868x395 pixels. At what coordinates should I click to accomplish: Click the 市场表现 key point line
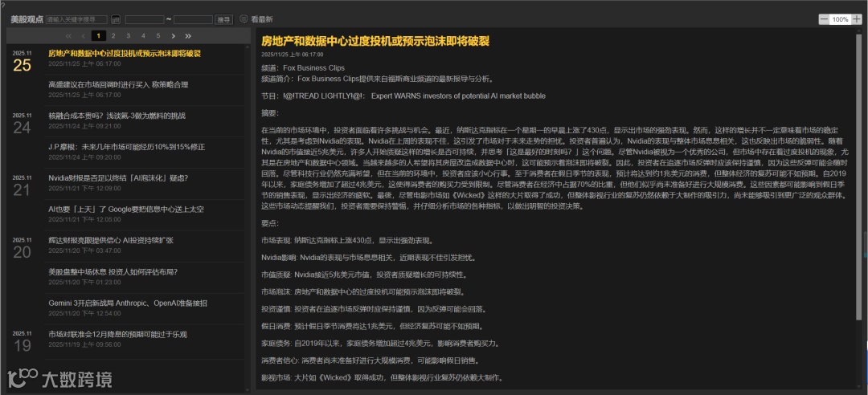[346, 240]
